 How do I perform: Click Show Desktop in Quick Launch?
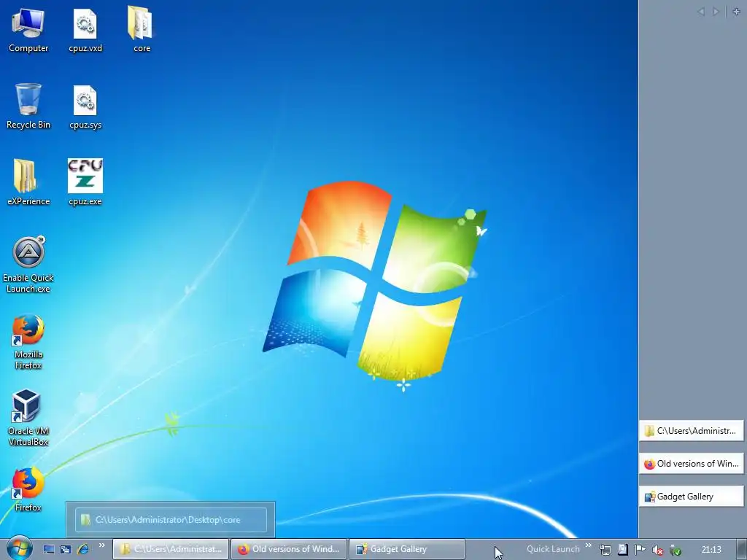point(49,550)
